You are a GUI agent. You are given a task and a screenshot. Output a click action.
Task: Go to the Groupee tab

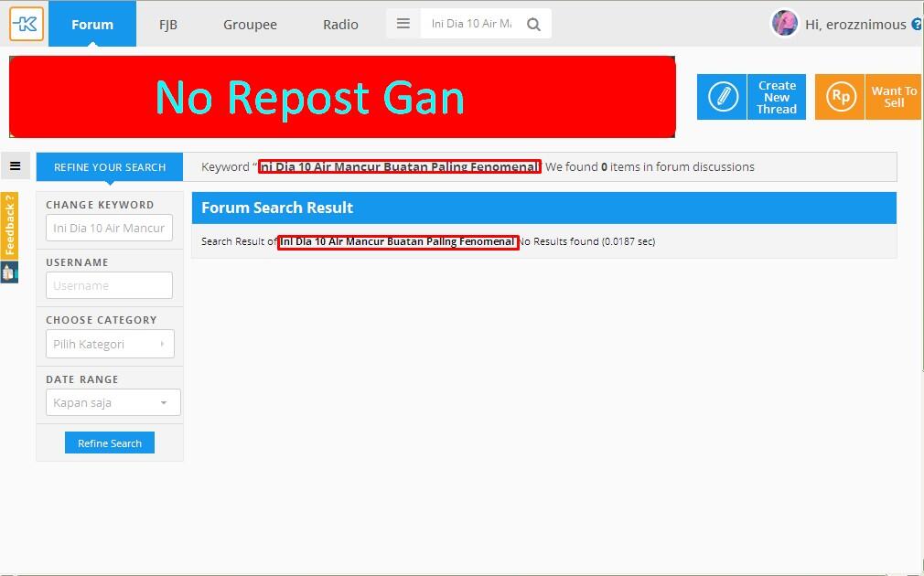[x=250, y=24]
